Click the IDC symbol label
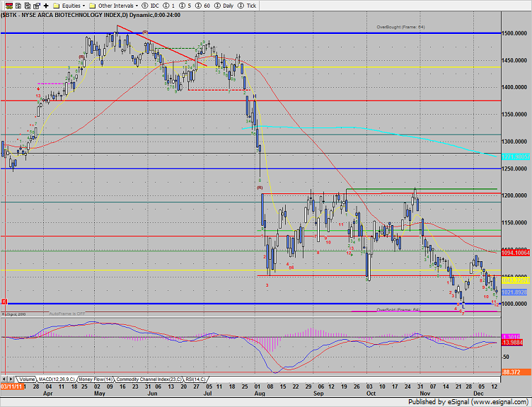 coord(154,6)
